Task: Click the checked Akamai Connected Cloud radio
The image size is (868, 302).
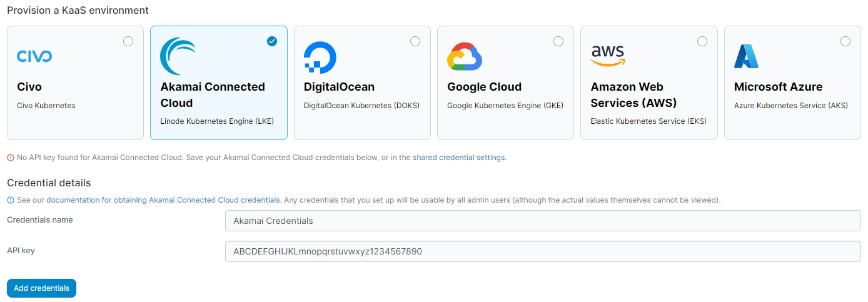Action: (272, 41)
